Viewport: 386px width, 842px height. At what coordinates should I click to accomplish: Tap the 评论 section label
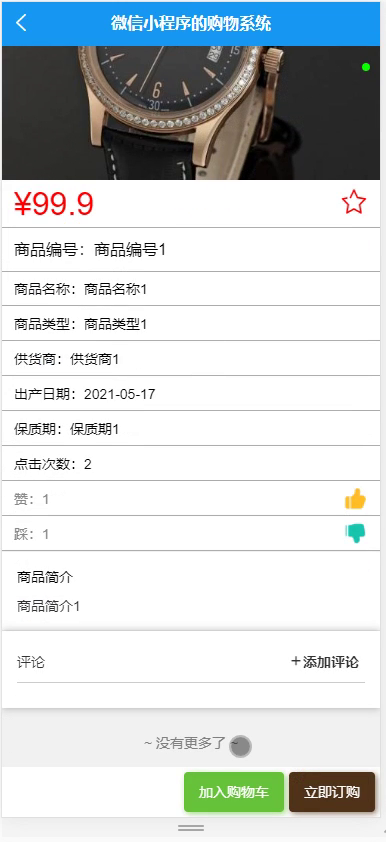pos(31,662)
